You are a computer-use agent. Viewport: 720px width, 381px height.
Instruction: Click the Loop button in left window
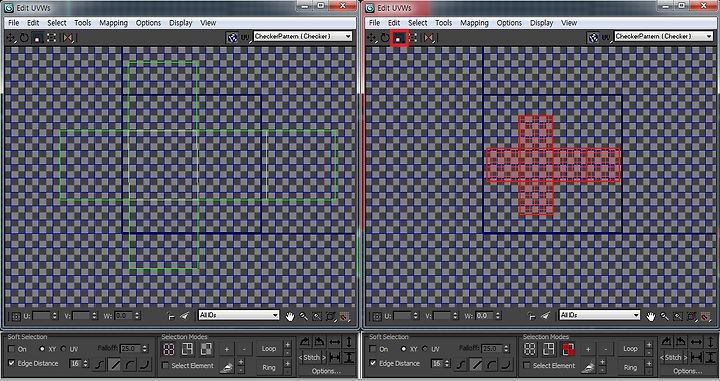269,349
